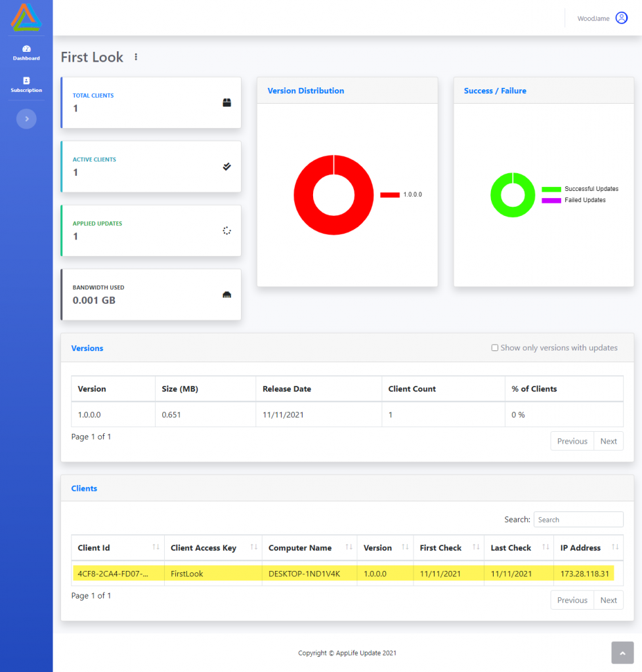Click the DESKTOP-1ND1V4K computer name cell
Image resolution: width=642 pixels, height=672 pixels.
pos(309,574)
